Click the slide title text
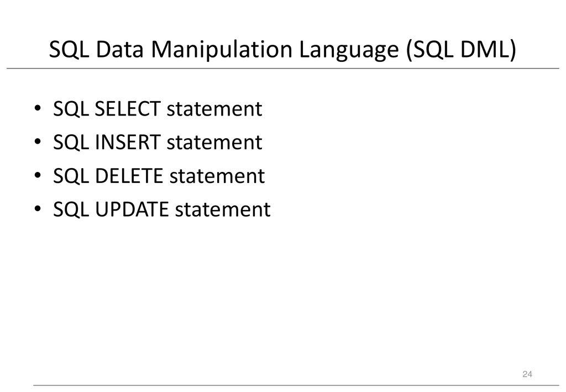The width and height of the screenshot is (566, 392). 282,49
